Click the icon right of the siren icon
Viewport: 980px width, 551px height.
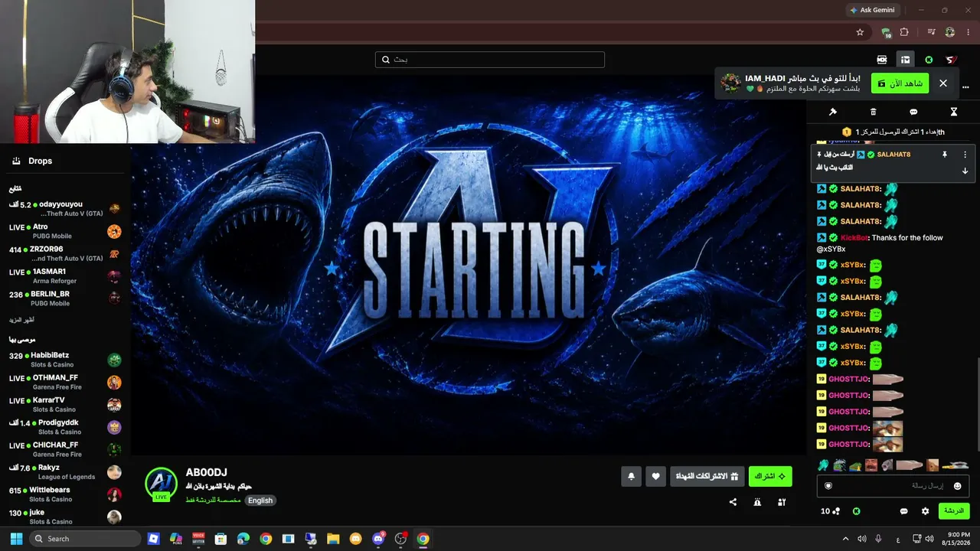coord(782,502)
